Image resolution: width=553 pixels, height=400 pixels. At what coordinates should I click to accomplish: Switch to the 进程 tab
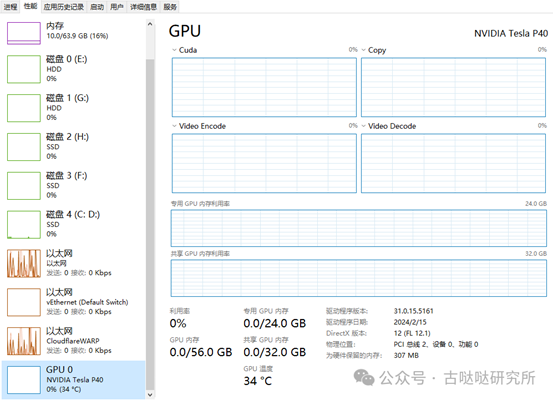(x=10, y=7)
